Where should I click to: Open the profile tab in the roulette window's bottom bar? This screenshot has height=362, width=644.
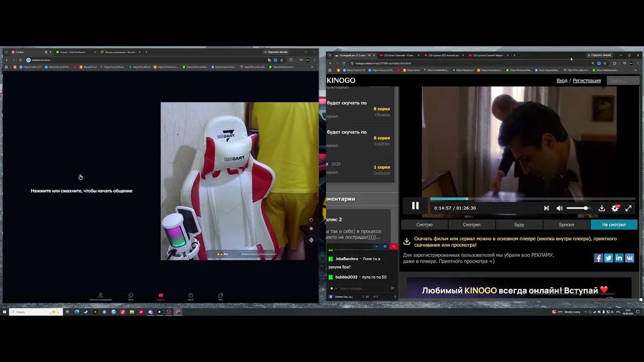click(101, 297)
